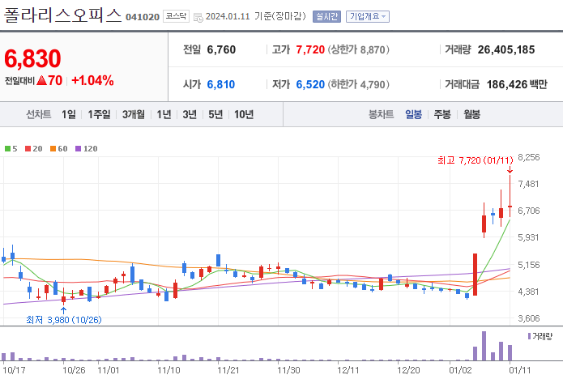Select the 1일 line chart period

coord(69,114)
